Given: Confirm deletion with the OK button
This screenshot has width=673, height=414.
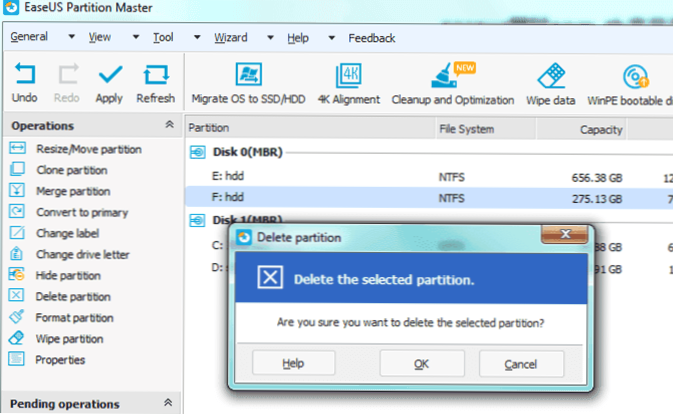Looking at the screenshot, I should tap(422, 364).
